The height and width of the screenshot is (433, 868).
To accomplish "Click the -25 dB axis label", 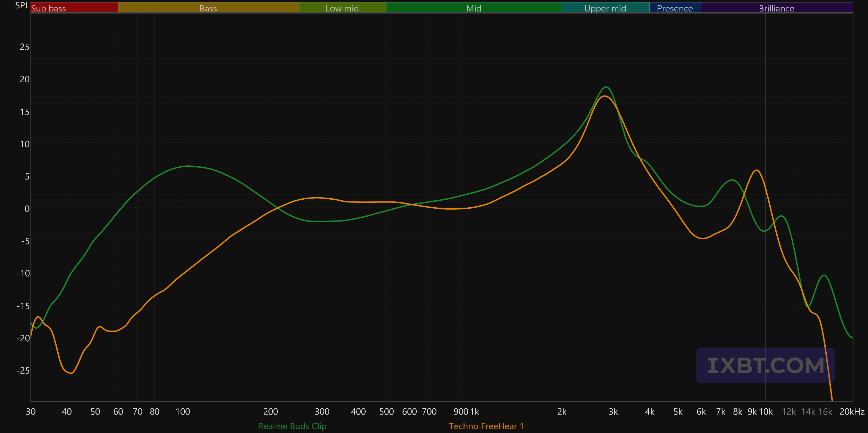I will point(23,370).
